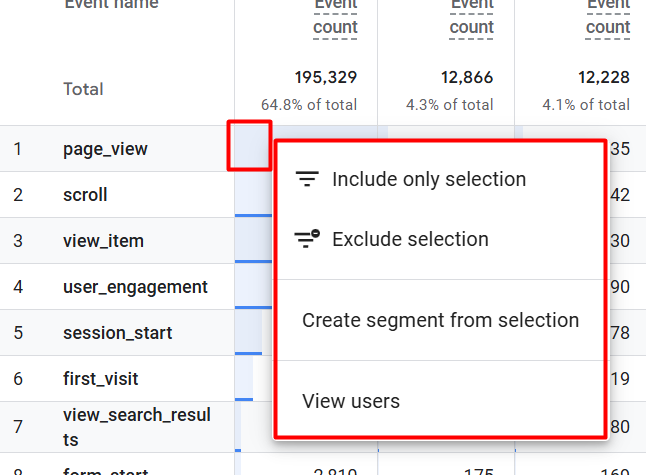This screenshot has height=475, width=646.
Task: Click the Total row label
Action: (83, 89)
